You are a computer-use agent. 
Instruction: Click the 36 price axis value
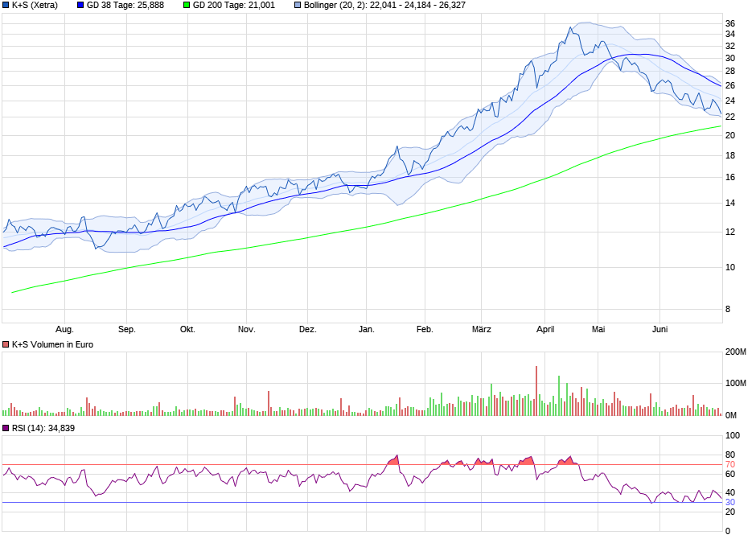pyautogui.click(x=730, y=23)
